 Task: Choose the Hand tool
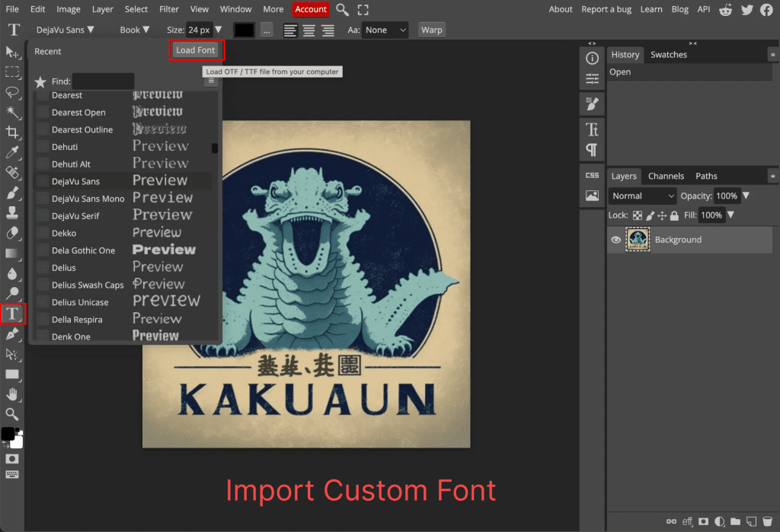tap(12, 394)
